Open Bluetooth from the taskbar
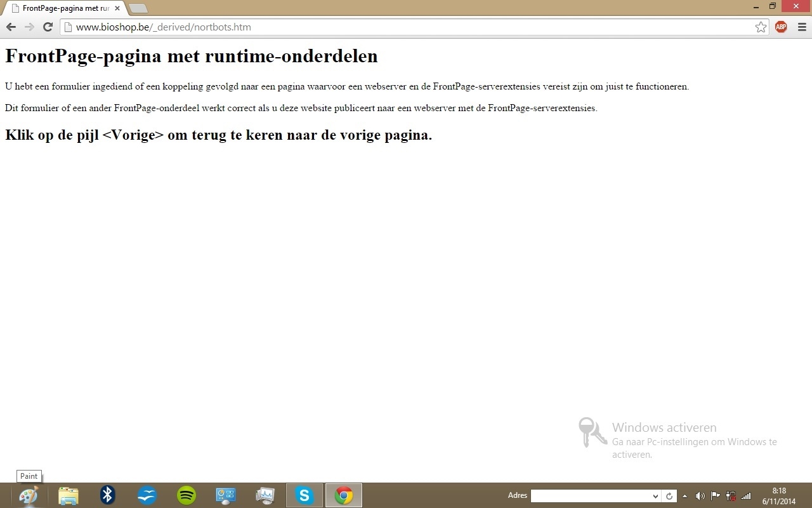The image size is (812, 508). (x=108, y=495)
